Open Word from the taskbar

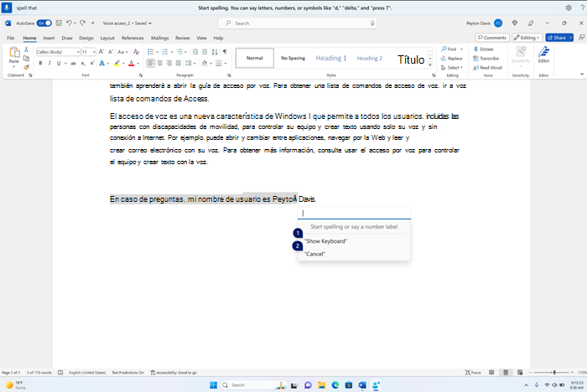362,385
